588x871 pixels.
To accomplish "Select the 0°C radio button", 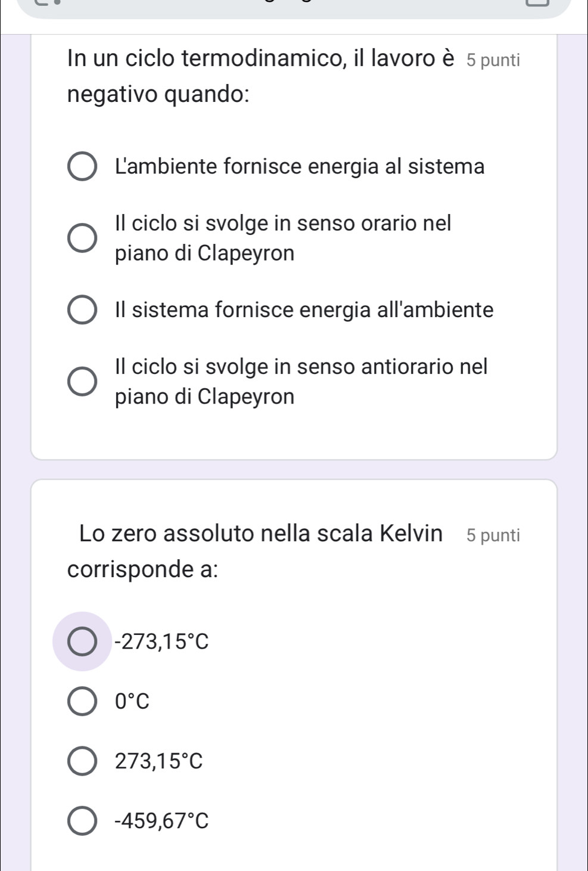I will pos(82,702).
